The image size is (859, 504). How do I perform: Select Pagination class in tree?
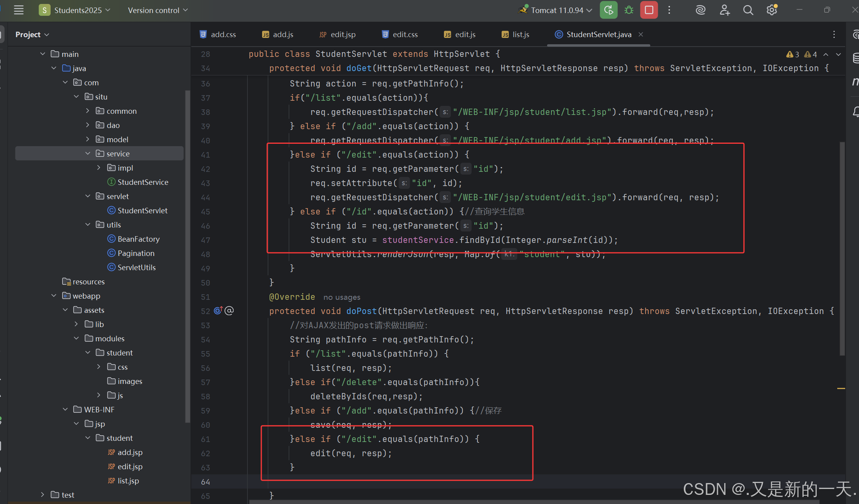pyautogui.click(x=131, y=253)
